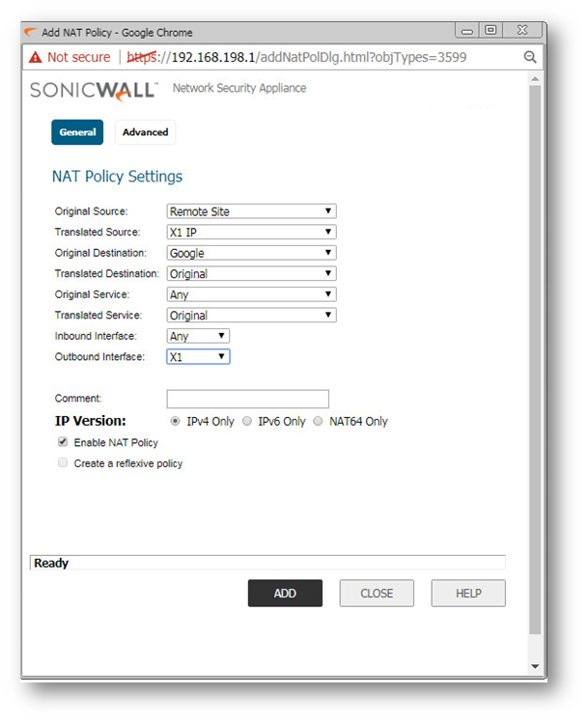This screenshot has height=723, width=588.
Task: Toggle the Enable NAT Policy checkbox
Action: click(64, 442)
